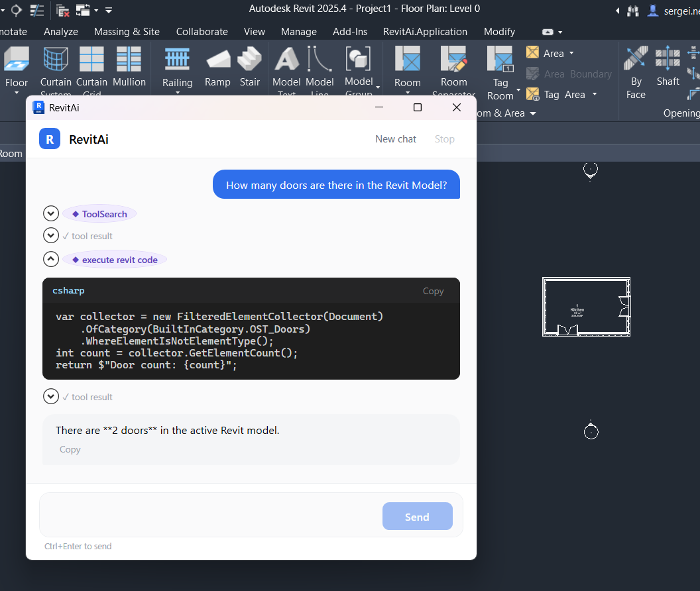Viewport: 700px width, 591px height.
Task: Click the Area tool icon
Action: pyautogui.click(x=532, y=52)
